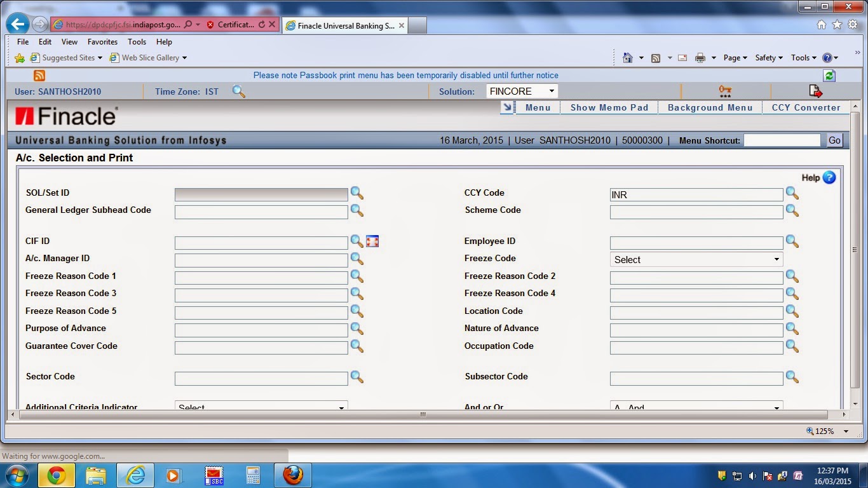This screenshot has height=488, width=868.
Task: Click the arrow icon beside Menu
Action: pyautogui.click(x=507, y=107)
